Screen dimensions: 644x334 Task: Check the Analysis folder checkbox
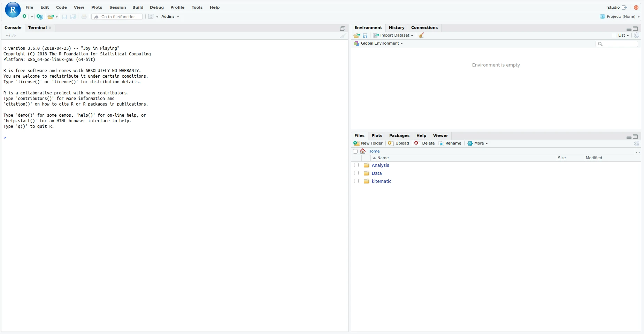click(356, 165)
